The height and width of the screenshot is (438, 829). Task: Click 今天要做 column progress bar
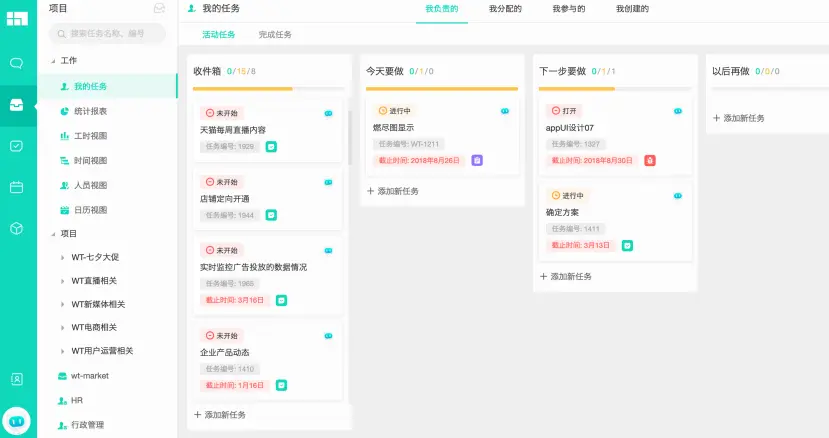click(441, 89)
